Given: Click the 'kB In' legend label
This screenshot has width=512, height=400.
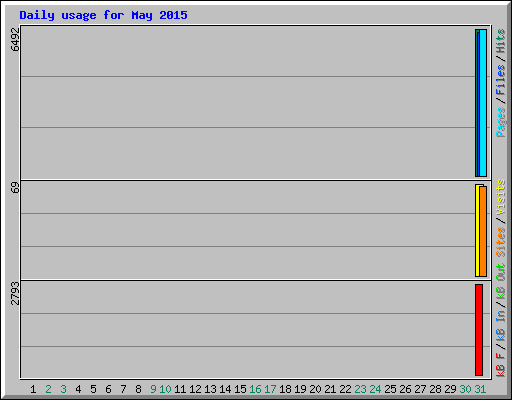Looking at the screenshot, I should [x=501, y=325].
